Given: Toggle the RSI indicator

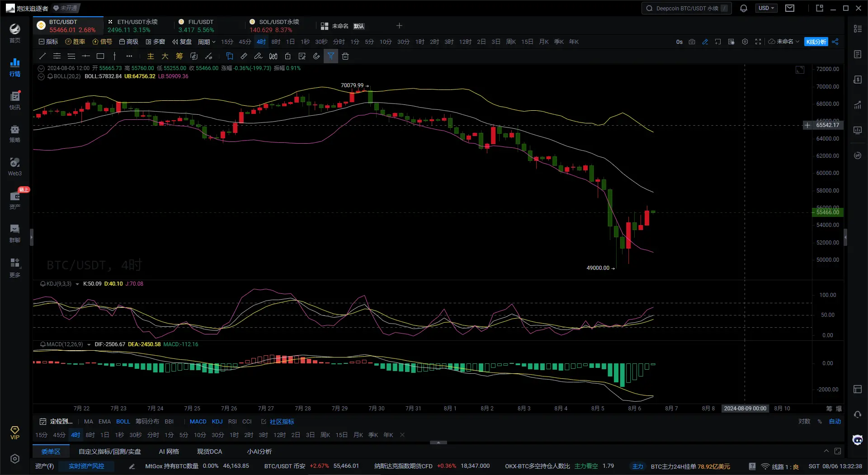Looking at the screenshot, I should tap(232, 421).
